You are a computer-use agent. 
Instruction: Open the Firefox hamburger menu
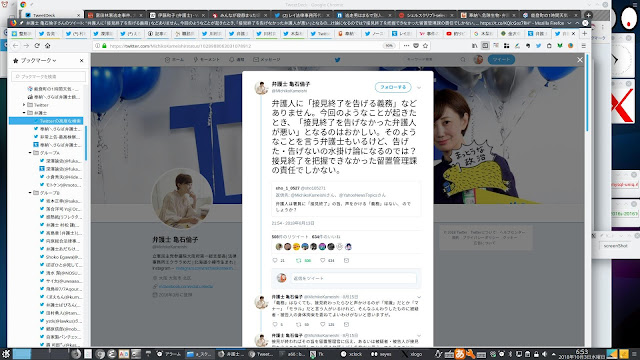584,46
